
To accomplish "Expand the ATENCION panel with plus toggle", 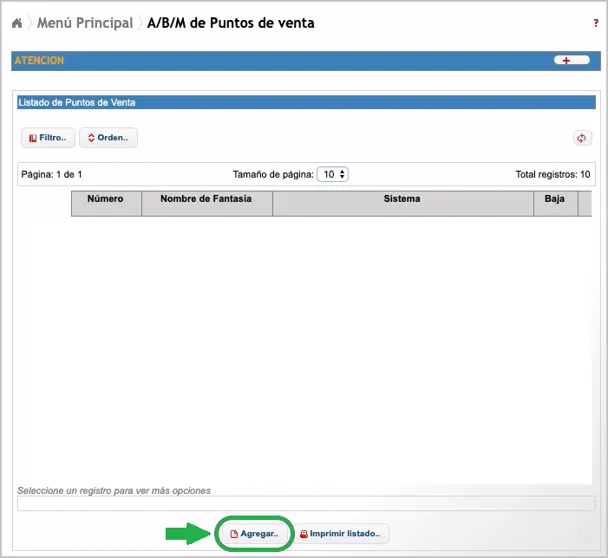I will [x=572, y=60].
